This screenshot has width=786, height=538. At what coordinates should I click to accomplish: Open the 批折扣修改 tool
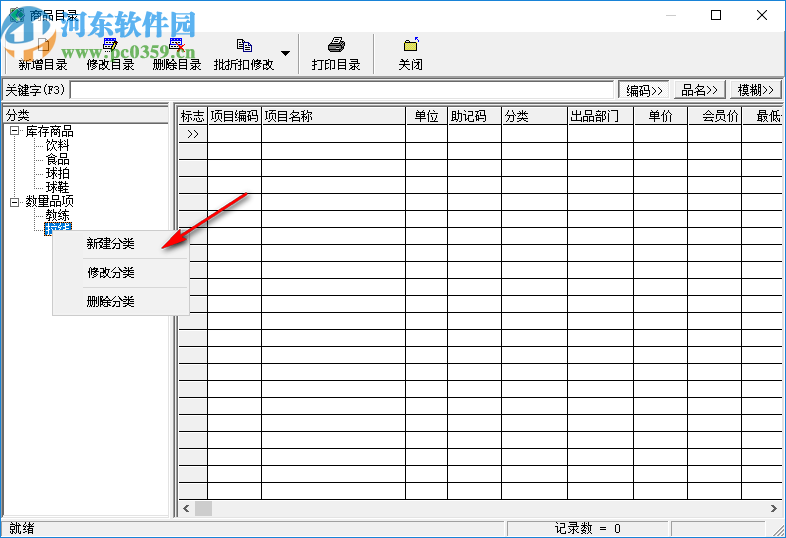pyautogui.click(x=244, y=54)
